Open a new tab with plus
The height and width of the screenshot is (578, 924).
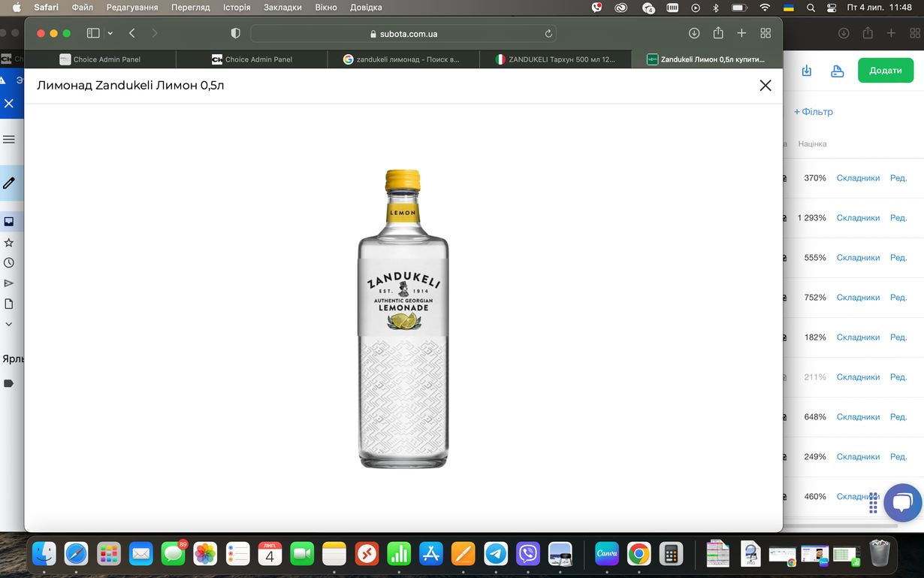pos(741,33)
